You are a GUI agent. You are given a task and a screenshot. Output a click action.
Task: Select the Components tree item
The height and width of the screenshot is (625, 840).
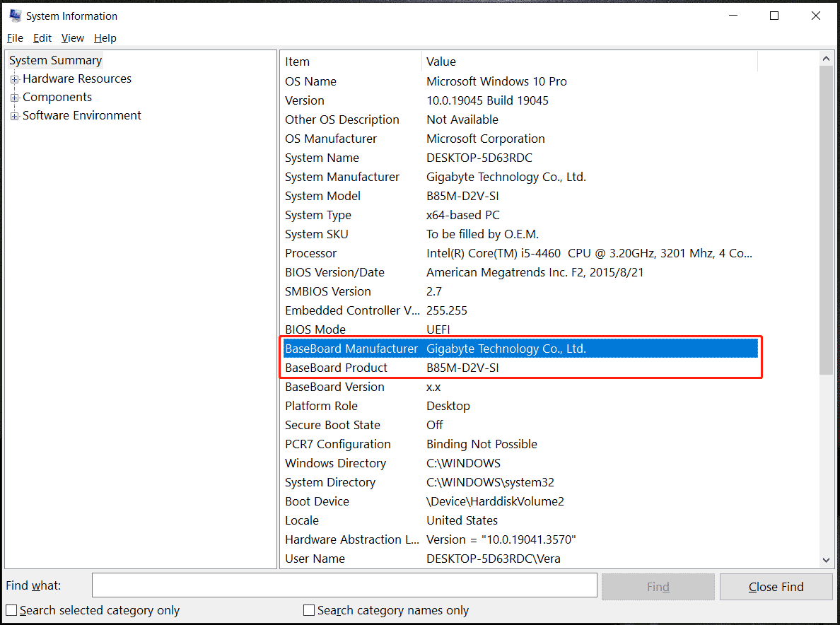pos(57,97)
